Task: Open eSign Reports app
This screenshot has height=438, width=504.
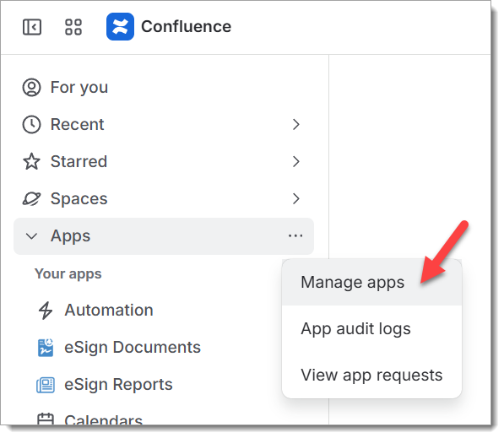Action: [x=118, y=385]
